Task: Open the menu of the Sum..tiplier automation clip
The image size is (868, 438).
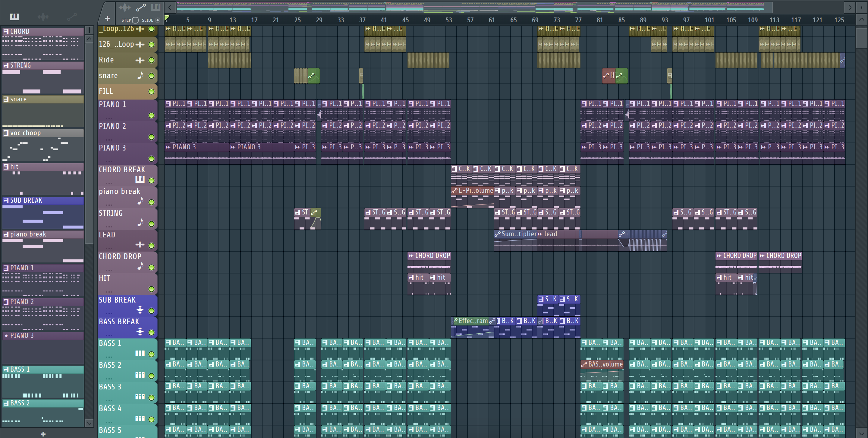Action: click(x=497, y=234)
